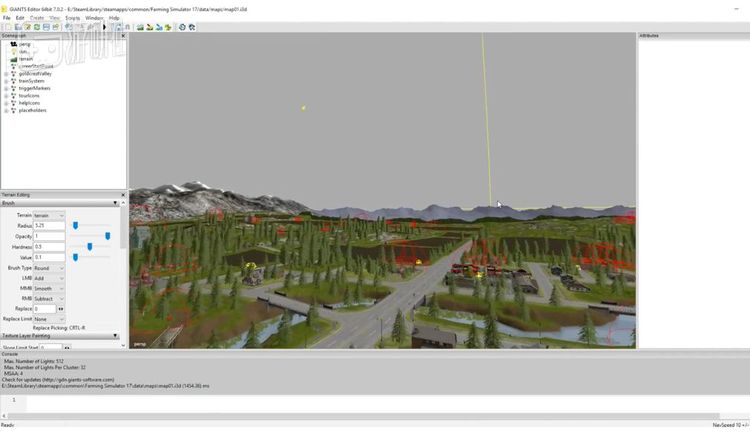Open the LMB action dropdown
The image size is (750, 432).
(x=49, y=278)
